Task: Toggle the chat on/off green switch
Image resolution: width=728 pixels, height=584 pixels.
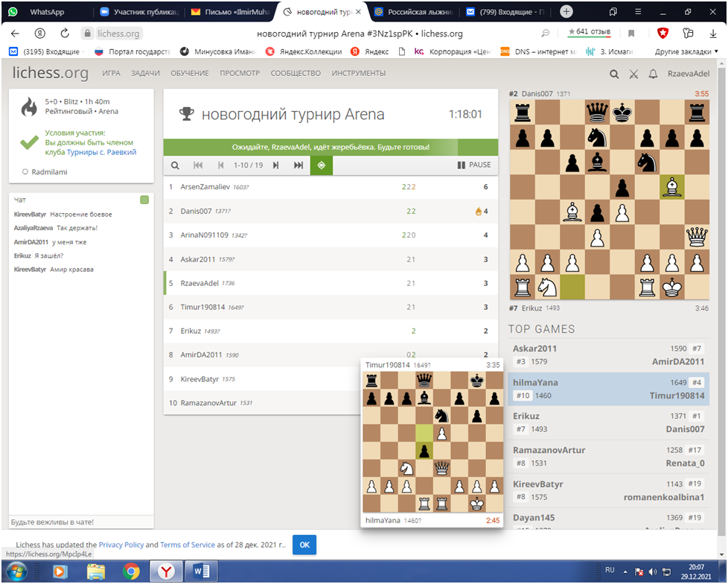Action: [144, 200]
